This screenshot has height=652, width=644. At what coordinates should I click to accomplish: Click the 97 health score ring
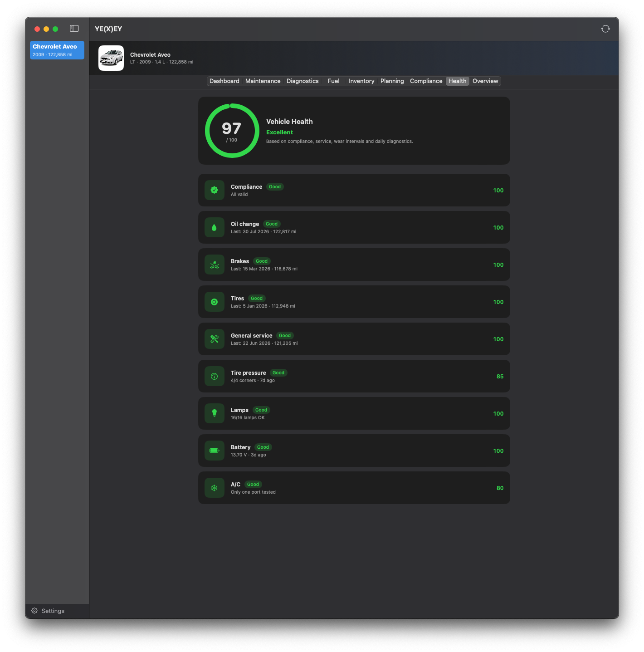click(x=232, y=131)
